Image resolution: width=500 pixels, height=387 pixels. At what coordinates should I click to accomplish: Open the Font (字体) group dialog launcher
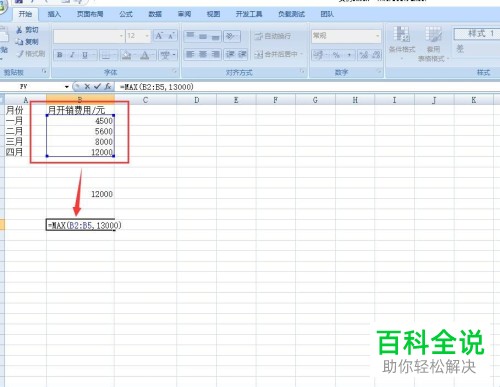pos(174,71)
